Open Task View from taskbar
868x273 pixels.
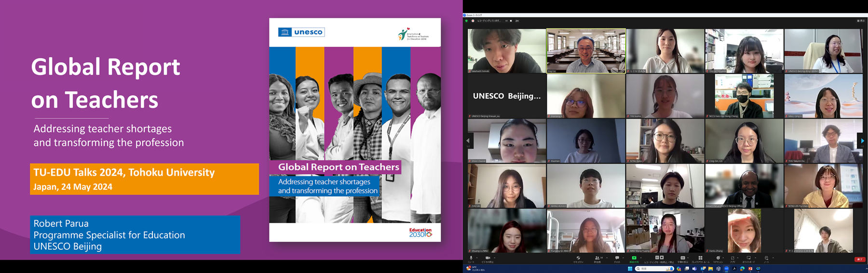pos(687,269)
